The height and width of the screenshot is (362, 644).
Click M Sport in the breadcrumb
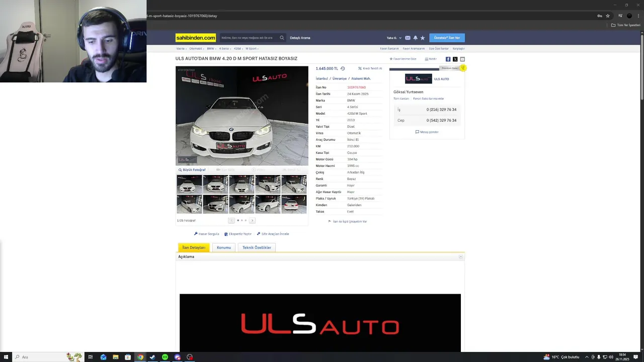tap(251, 49)
